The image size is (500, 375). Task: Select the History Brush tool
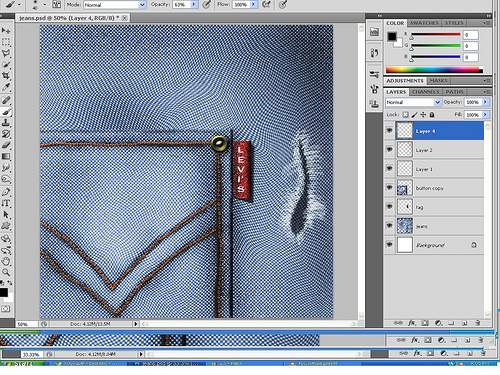pos(6,134)
